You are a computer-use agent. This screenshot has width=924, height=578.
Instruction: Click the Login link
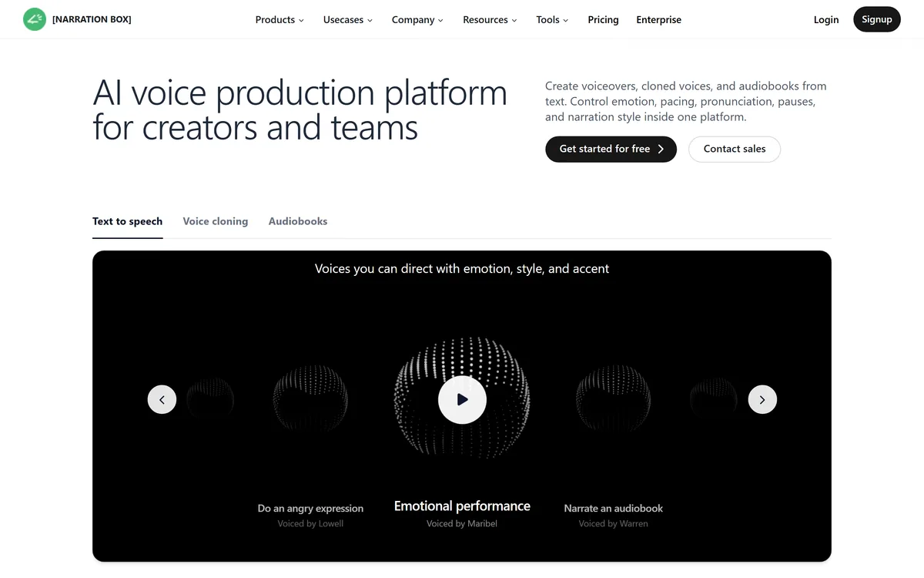coord(826,20)
